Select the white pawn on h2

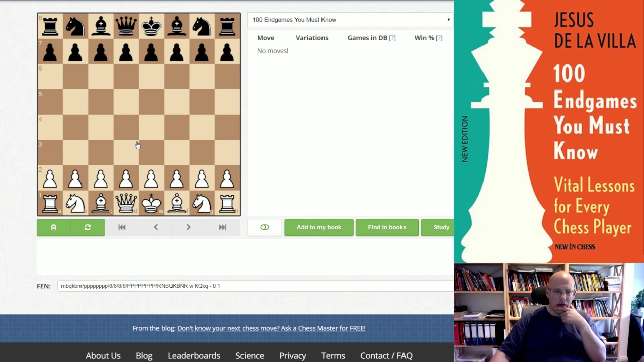click(x=227, y=177)
